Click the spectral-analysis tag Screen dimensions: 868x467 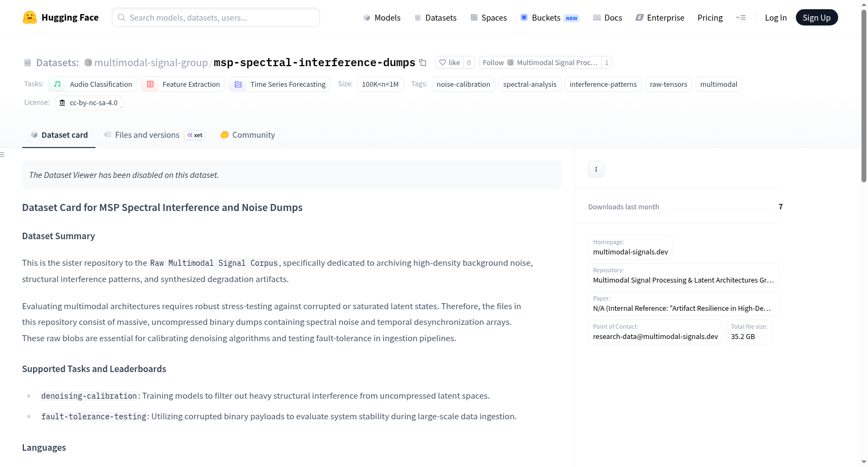pyautogui.click(x=529, y=84)
